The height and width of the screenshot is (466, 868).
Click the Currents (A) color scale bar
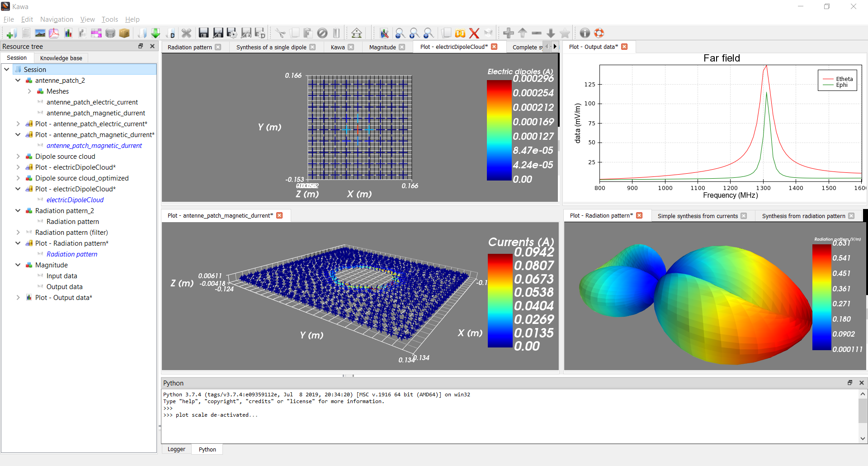[500, 300]
